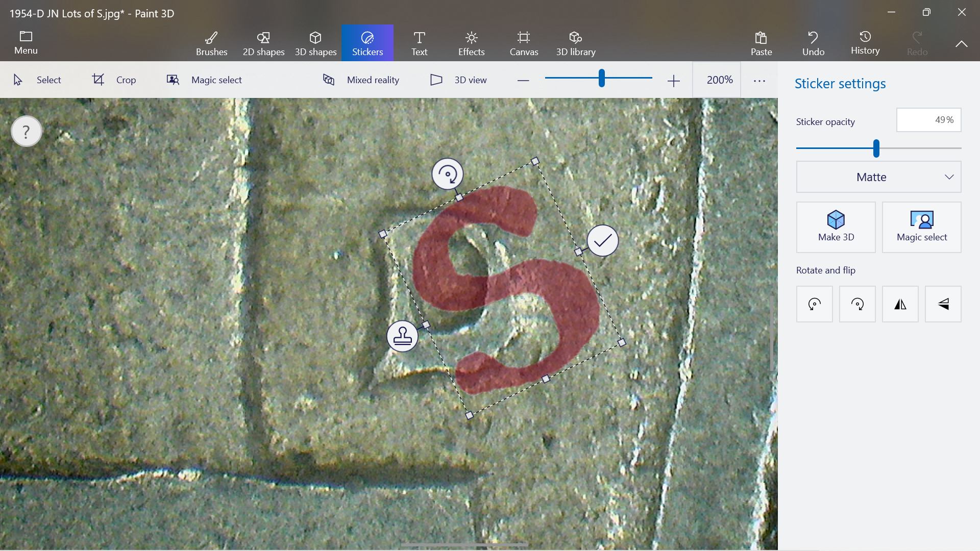Viewport: 980px width, 551px height.
Task: Restore down the Paint 3D window
Action: point(926,12)
